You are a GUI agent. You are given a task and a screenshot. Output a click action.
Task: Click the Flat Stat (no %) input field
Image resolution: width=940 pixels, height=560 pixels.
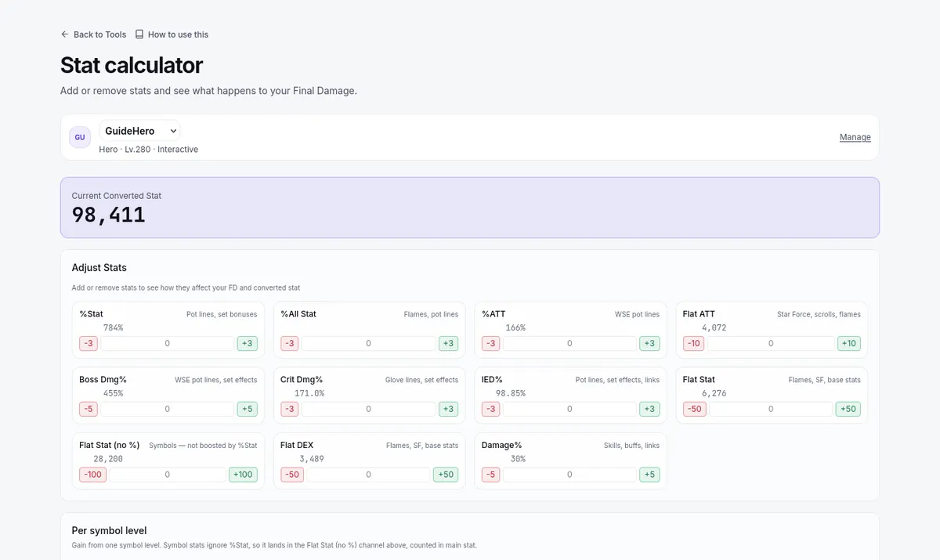click(x=167, y=475)
